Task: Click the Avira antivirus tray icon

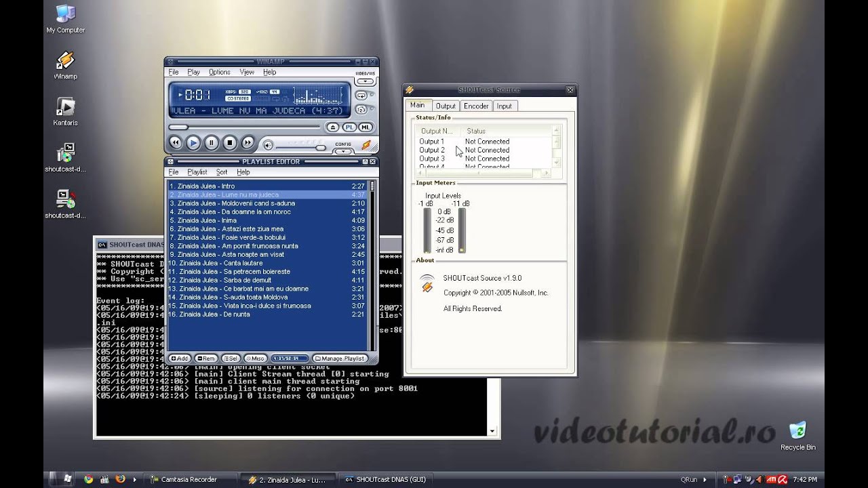Action: (x=782, y=479)
